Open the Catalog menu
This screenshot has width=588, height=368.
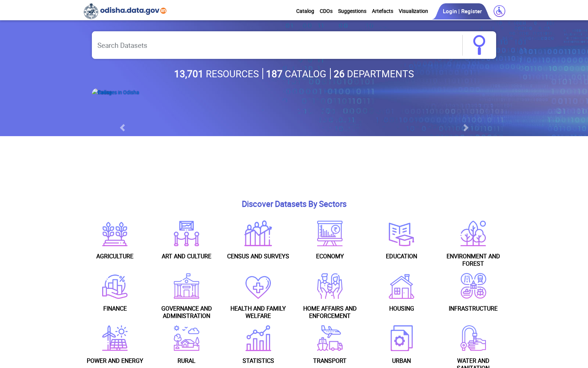click(305, 11)
